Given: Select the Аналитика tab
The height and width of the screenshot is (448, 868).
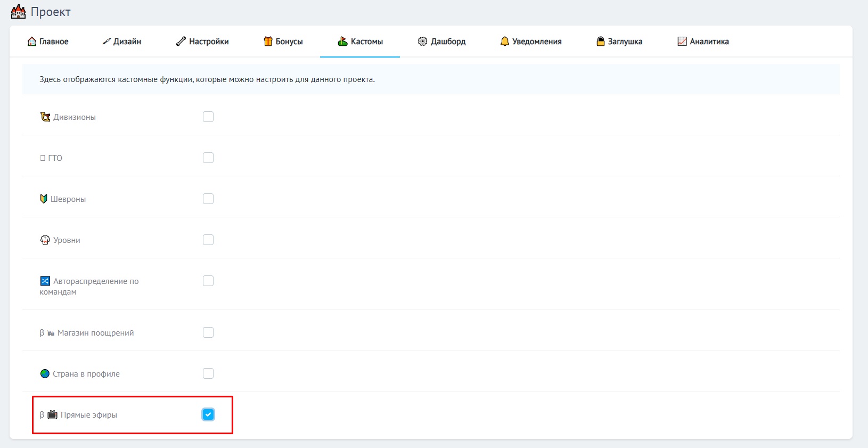Looking at the screenshot, I should 703,42.
